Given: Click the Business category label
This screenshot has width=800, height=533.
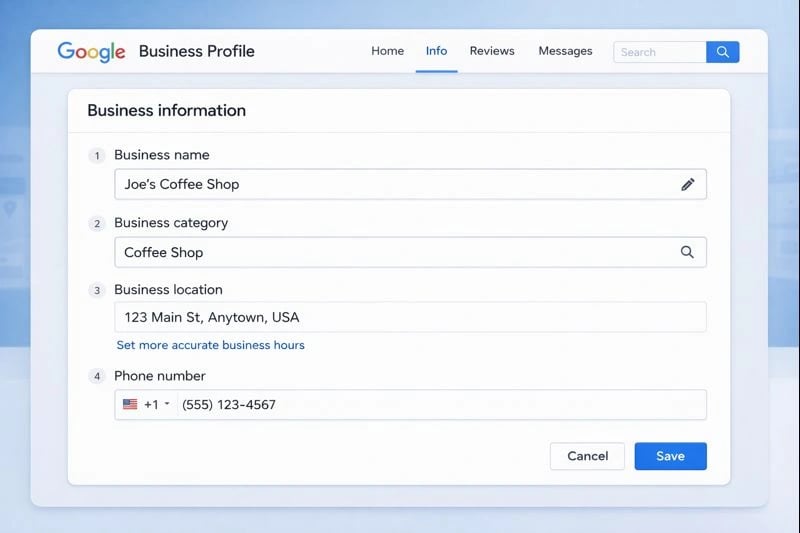Looking at the screenshot, I should pyautogui.click(x=171, y=223).
